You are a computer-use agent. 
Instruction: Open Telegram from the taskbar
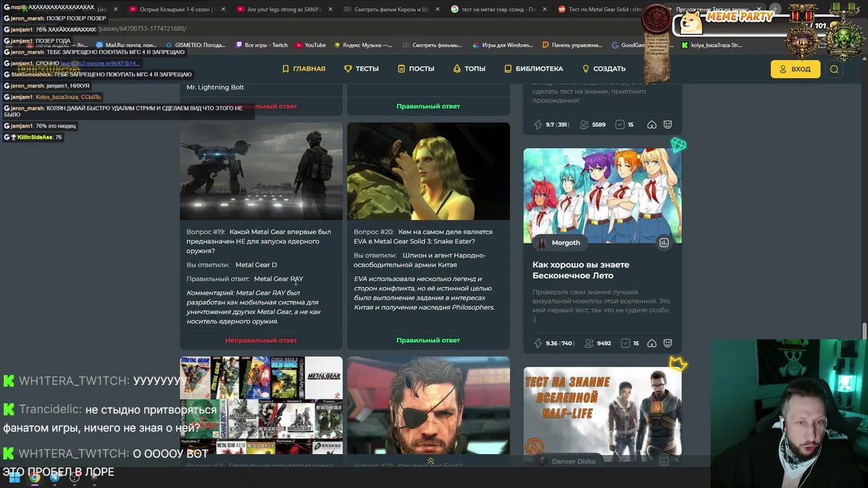(55, 477)
